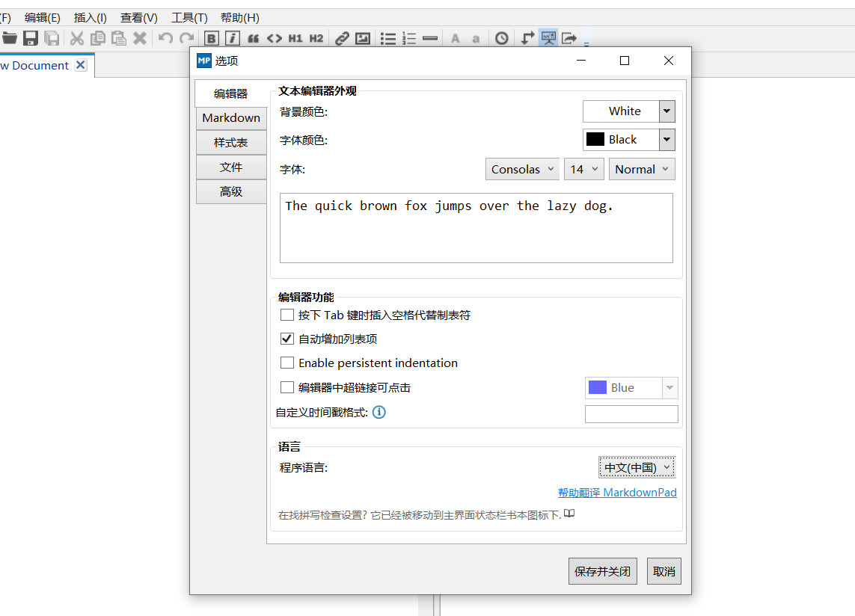
Task: Open the 背景颜色 White dropdown arrow
Action: point(667,111)
